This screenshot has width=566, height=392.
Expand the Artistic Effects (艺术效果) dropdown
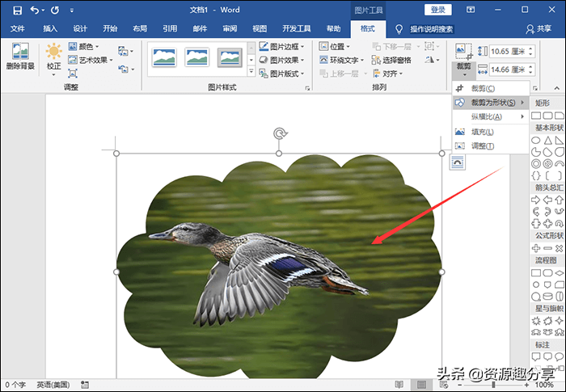pyautogui.click(x=93, y=60)
